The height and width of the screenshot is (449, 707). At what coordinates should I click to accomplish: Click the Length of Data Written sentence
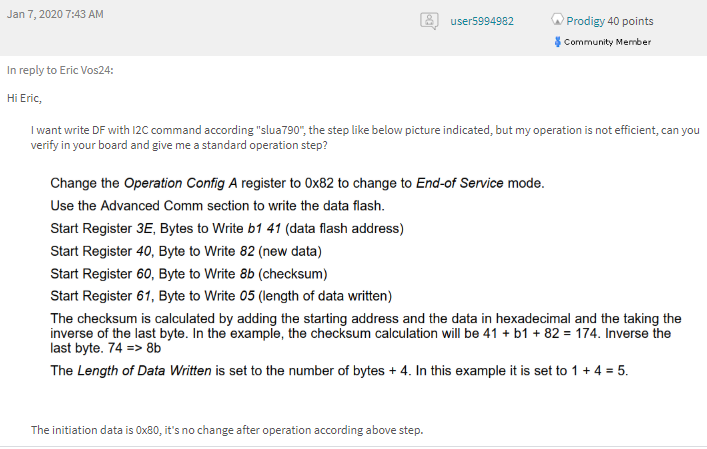coord(339,371)
